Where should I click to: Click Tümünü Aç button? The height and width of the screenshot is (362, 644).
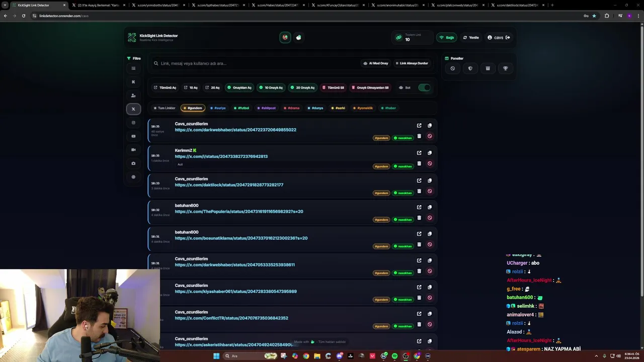[165, 87]
